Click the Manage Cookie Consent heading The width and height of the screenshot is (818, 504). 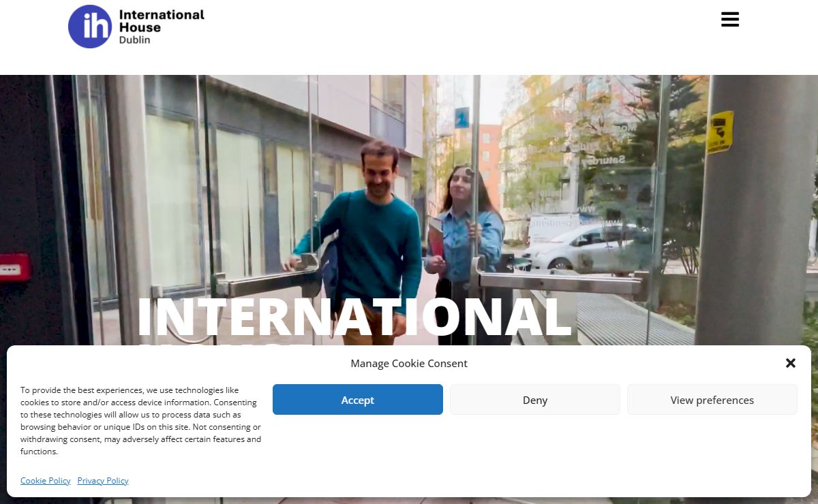[409, 364]
